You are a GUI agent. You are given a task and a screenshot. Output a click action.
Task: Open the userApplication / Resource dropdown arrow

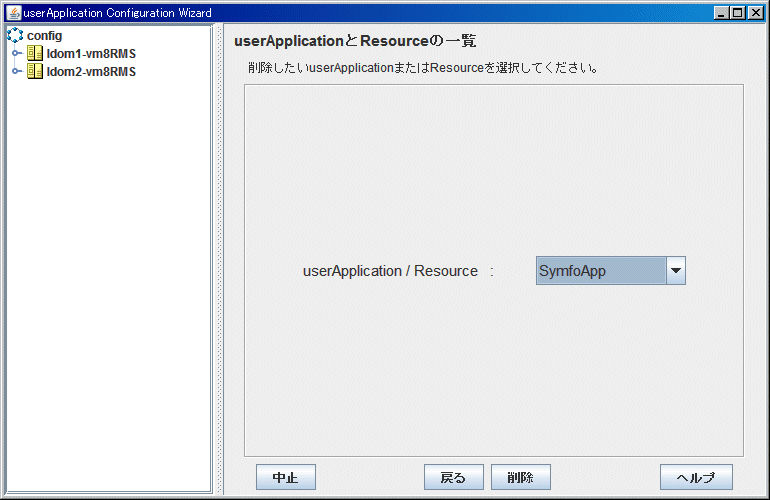pos(676,271)
